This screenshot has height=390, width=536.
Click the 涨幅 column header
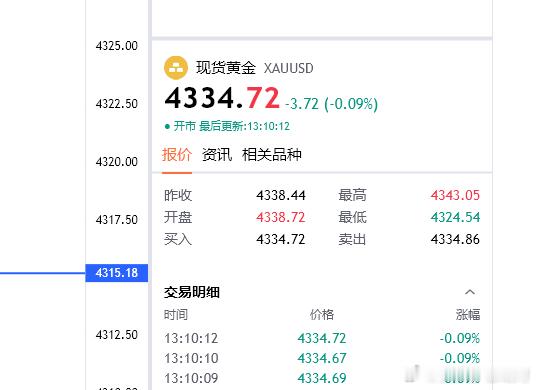468,314
